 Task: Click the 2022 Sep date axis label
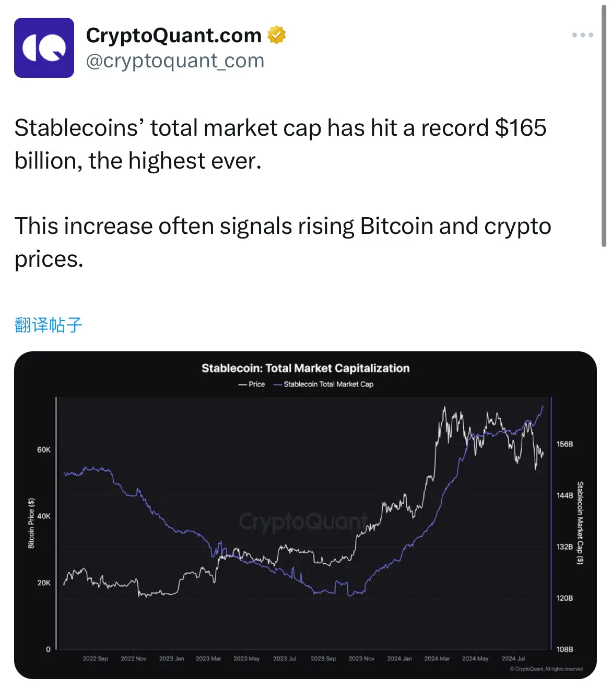pyautogui.click(x=96, y=658)
